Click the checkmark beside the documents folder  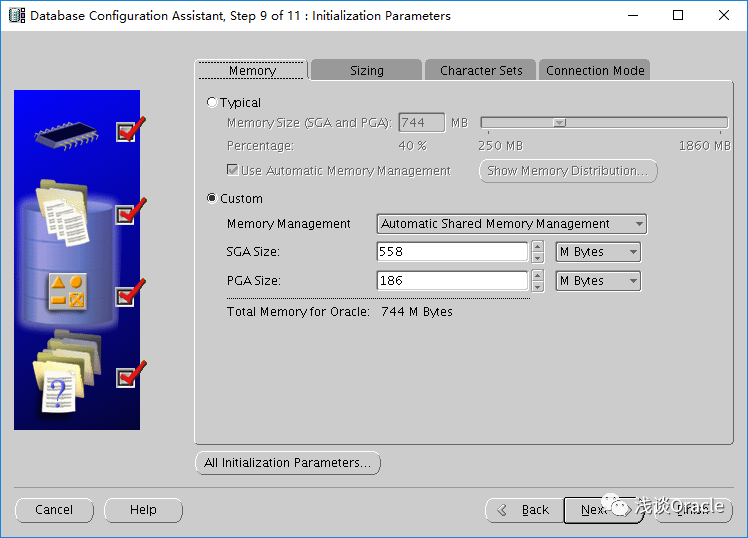pos(131,211)
